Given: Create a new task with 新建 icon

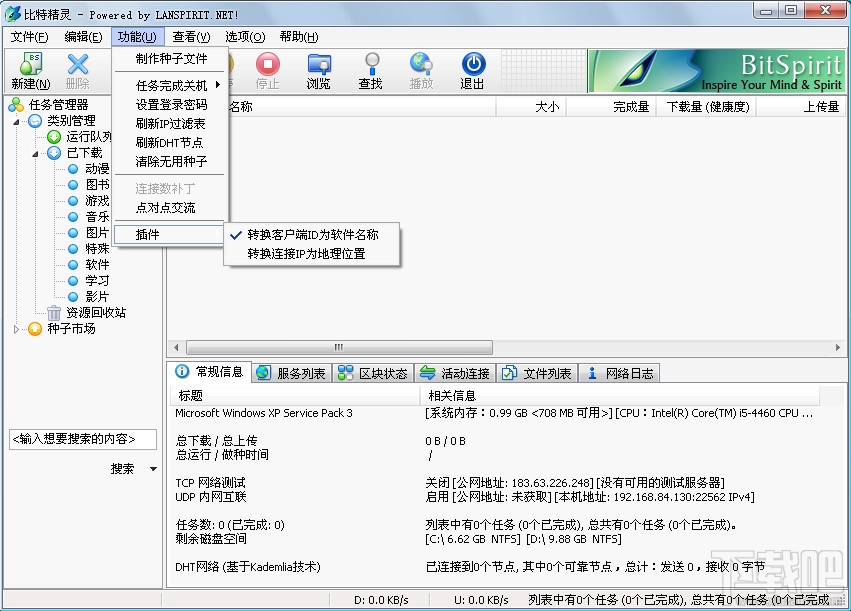Looking at the screenshot, I should [28, 72].
